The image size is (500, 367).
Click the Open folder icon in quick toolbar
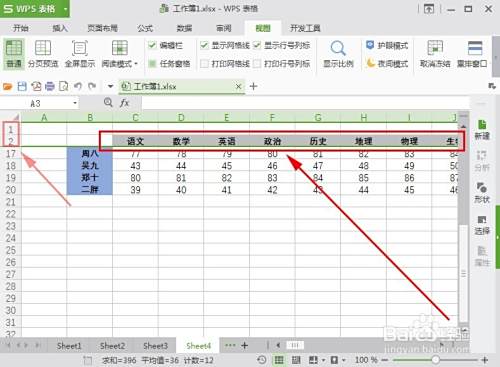point(7,87)
